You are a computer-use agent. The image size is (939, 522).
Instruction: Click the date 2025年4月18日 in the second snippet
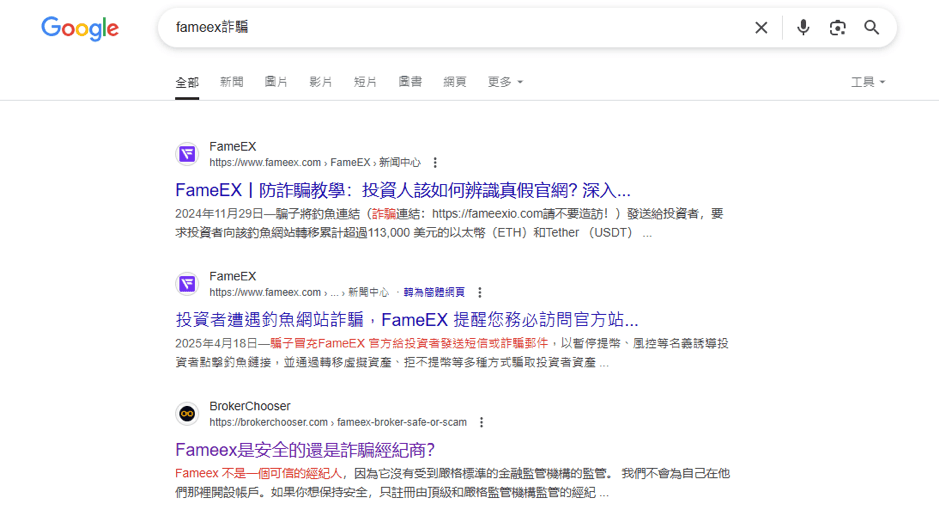pyautogui.click(x=216, y=344)
